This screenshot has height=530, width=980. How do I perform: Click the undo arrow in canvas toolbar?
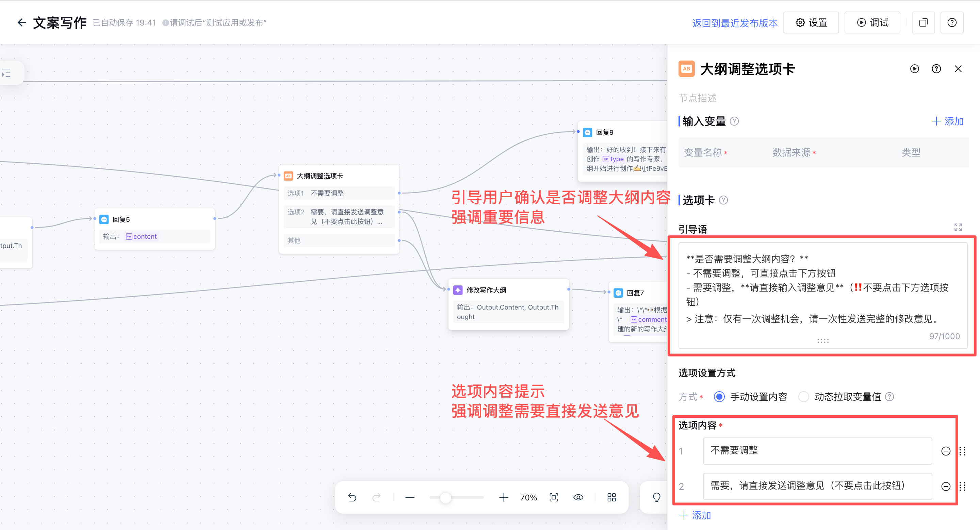[352, 497]
